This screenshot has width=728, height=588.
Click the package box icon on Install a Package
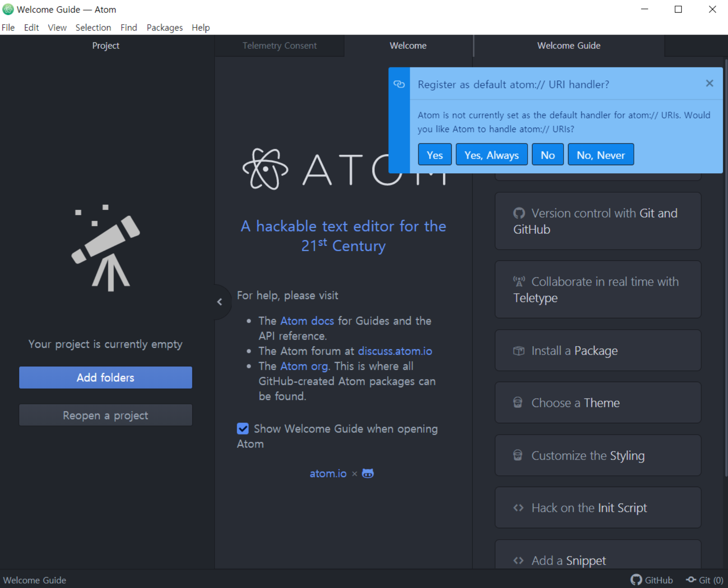(x=519, y=351)
